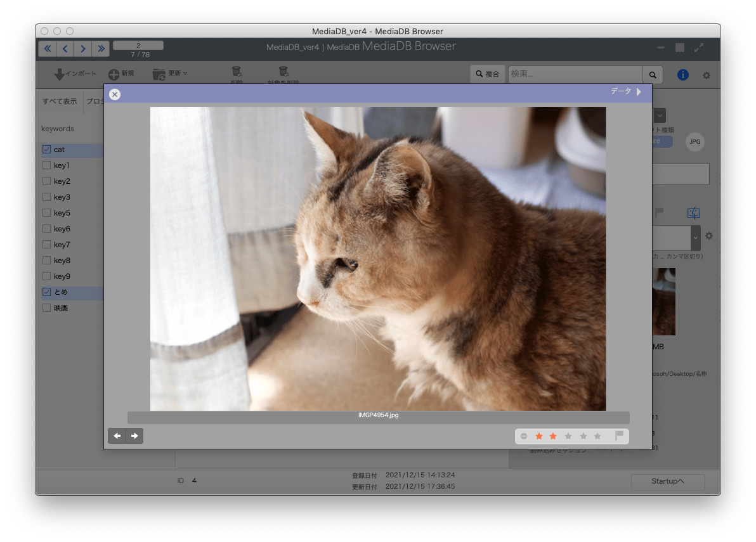Image resolution: width=756 pixels, height=542 pixels.
Task: Click the 削除 trash can icon
Action: (x=237, y=72)
